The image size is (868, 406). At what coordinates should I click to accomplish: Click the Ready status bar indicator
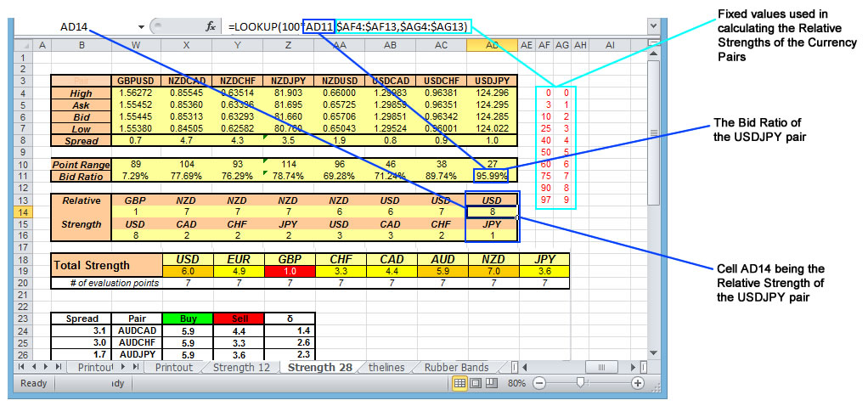(x=34, y=383)
